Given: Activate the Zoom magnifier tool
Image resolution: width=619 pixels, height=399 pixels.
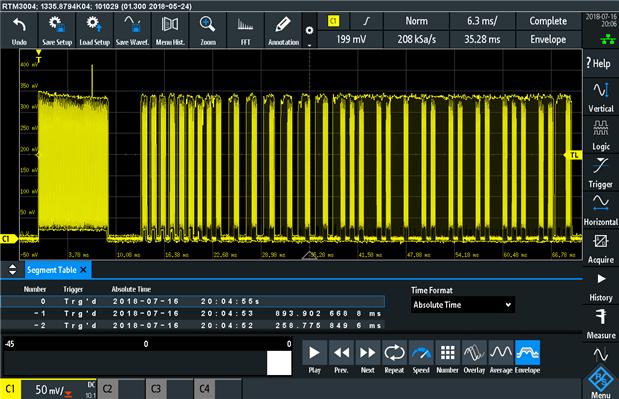Looking at the screenshot, I should coord(208,31).
